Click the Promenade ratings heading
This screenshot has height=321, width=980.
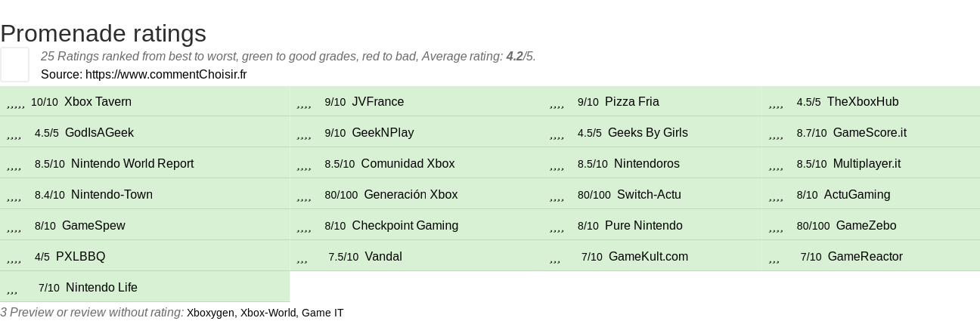tap(104, 33)
